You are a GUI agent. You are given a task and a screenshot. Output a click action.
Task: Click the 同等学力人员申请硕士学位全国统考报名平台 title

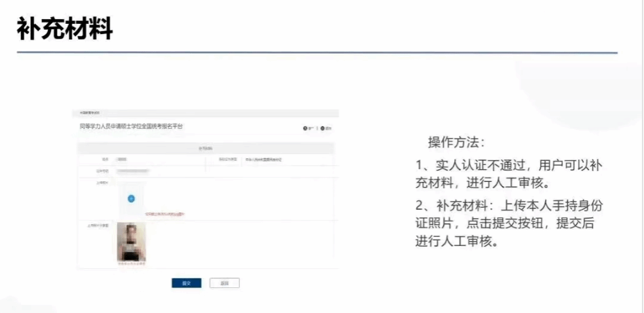click(x=132, y=127)
